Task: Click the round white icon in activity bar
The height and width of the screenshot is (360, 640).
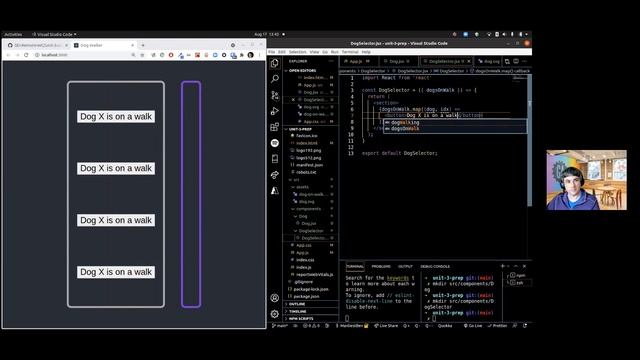Action: (275, 143)
